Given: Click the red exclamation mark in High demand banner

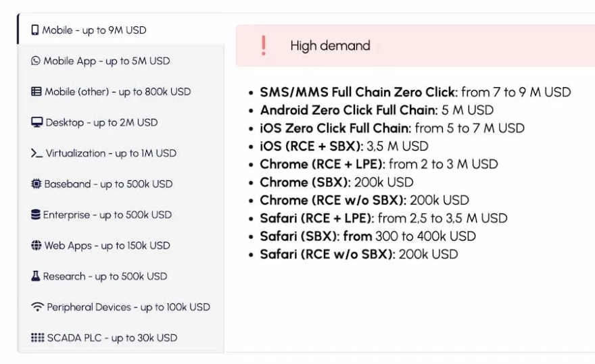Looking at the screenshot, I should pyautogui.click(x=263, y=45).
